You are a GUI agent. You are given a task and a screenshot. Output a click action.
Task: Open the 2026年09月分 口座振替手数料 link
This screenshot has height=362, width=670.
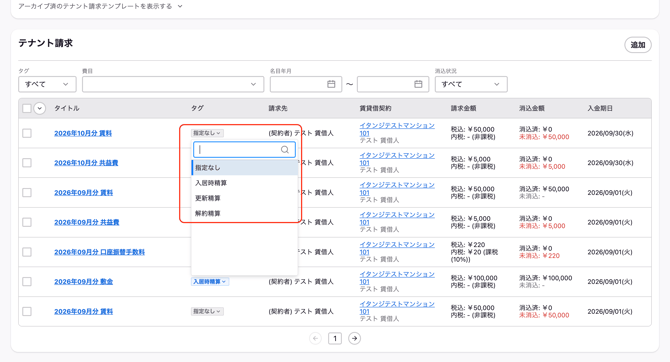[x=100, y=252]
